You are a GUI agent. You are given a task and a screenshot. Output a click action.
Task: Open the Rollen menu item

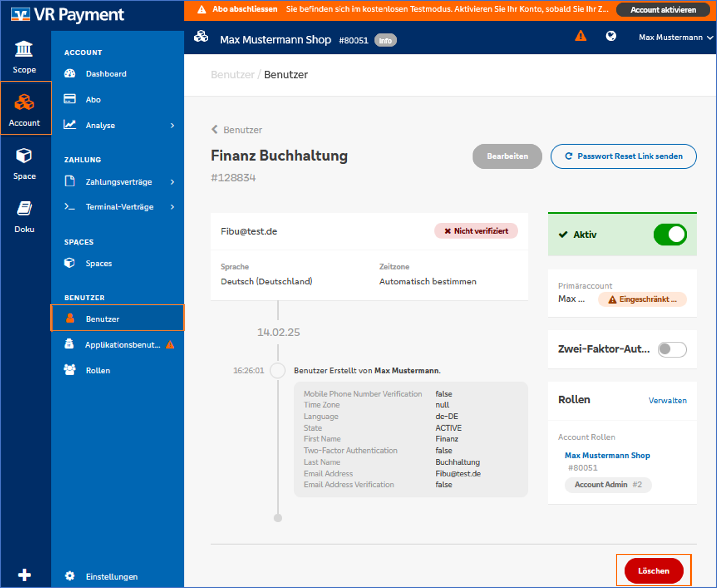(117, 370)
